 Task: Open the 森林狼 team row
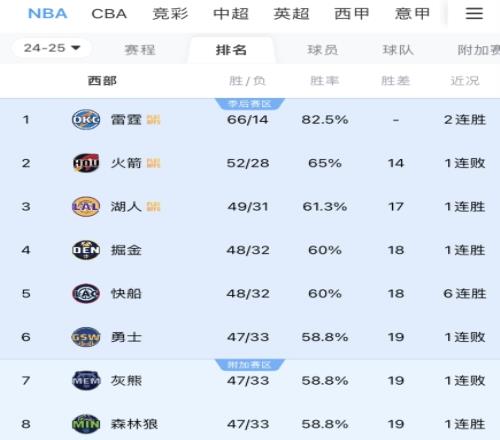[250, 424]
